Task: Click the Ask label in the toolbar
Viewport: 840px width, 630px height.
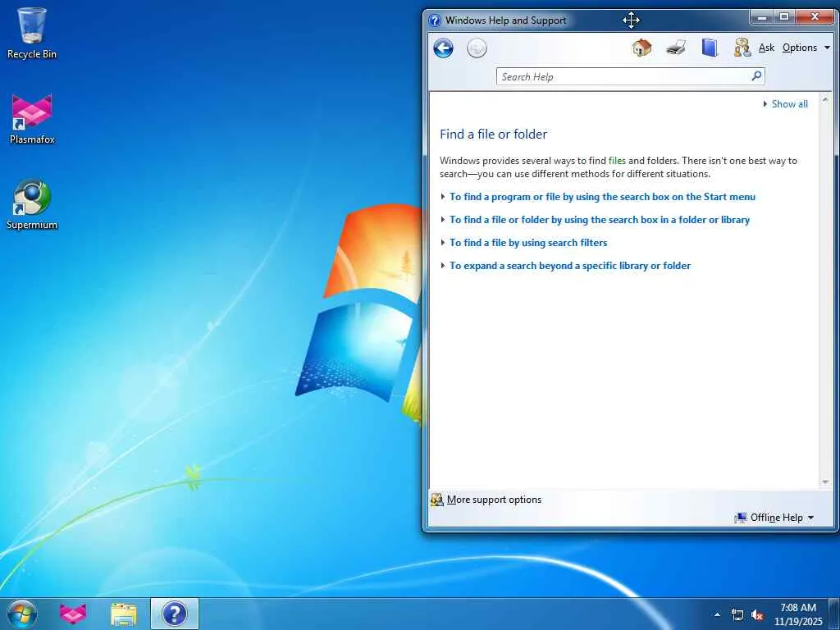Action: pos(767,48)
